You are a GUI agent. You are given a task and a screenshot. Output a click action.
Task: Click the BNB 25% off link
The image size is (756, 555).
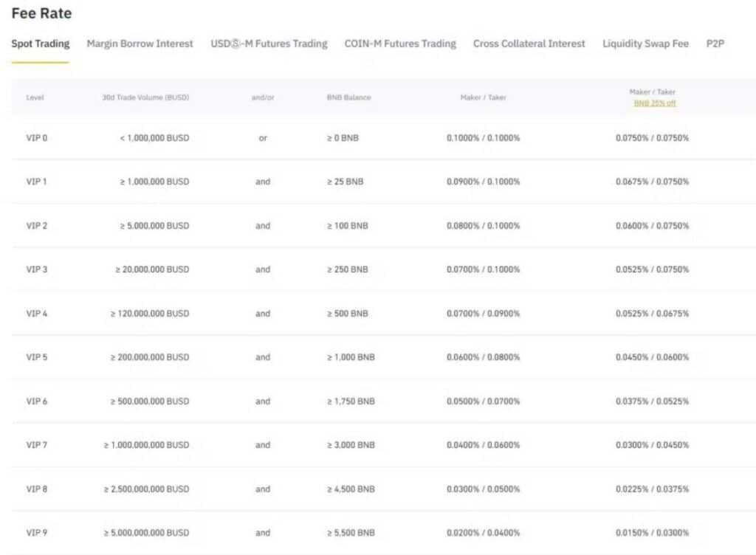(x=654, y=103)
